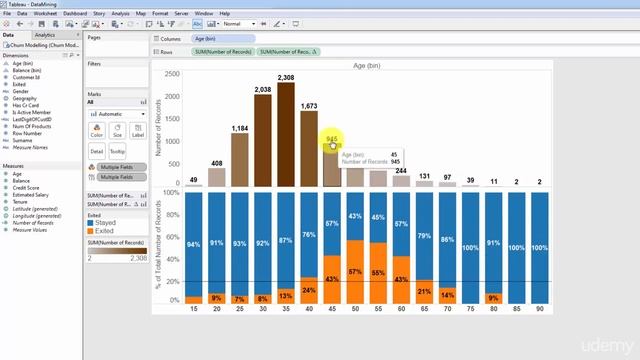This screenshot has height=360, width=640.
Task: Select the Exited dimension field
Action: pyautogui.click(x=19, y=84)
